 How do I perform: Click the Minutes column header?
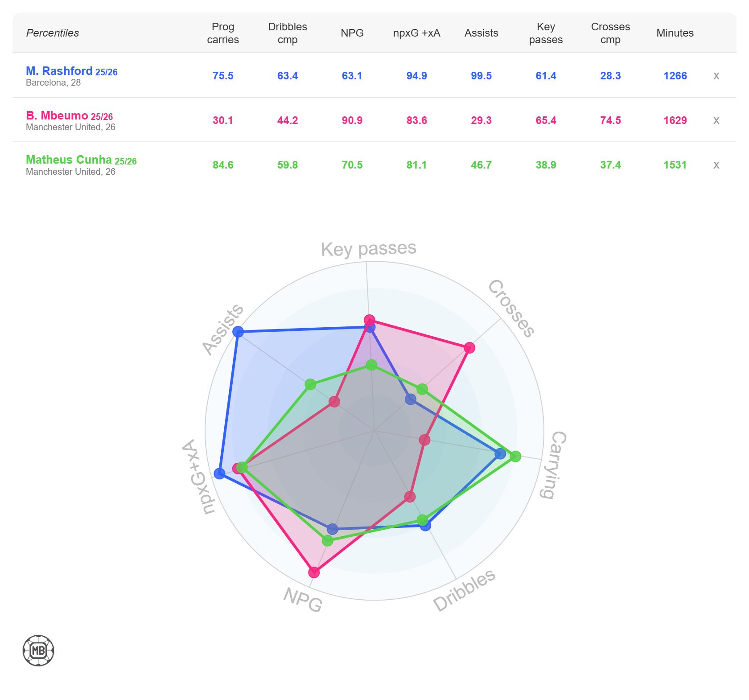click(675, 33)
